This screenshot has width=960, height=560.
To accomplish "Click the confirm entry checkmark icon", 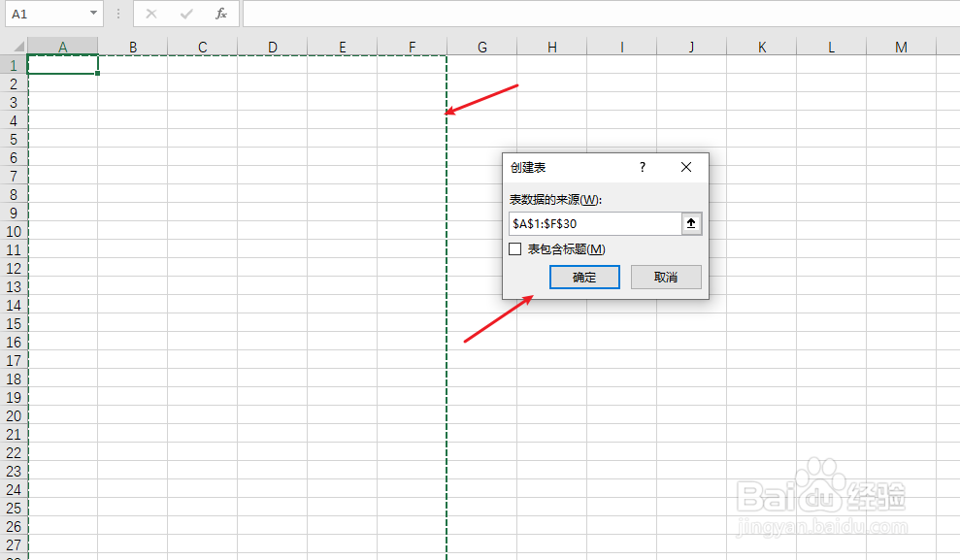I will pyautogui.click(x=186, y=14).
